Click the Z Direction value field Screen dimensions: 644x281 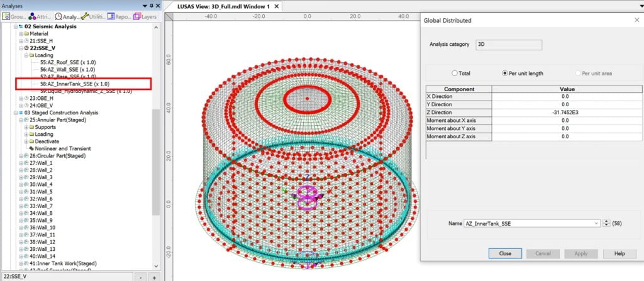pyautogui.click(x=564, y=113)
